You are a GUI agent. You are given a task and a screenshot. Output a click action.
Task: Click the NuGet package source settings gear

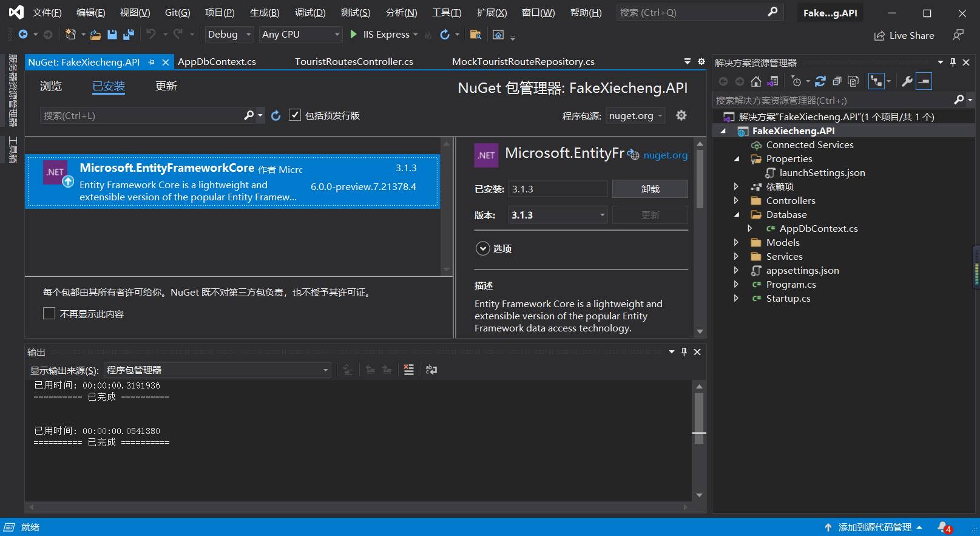pyautogui.click(x=681, y=115)
